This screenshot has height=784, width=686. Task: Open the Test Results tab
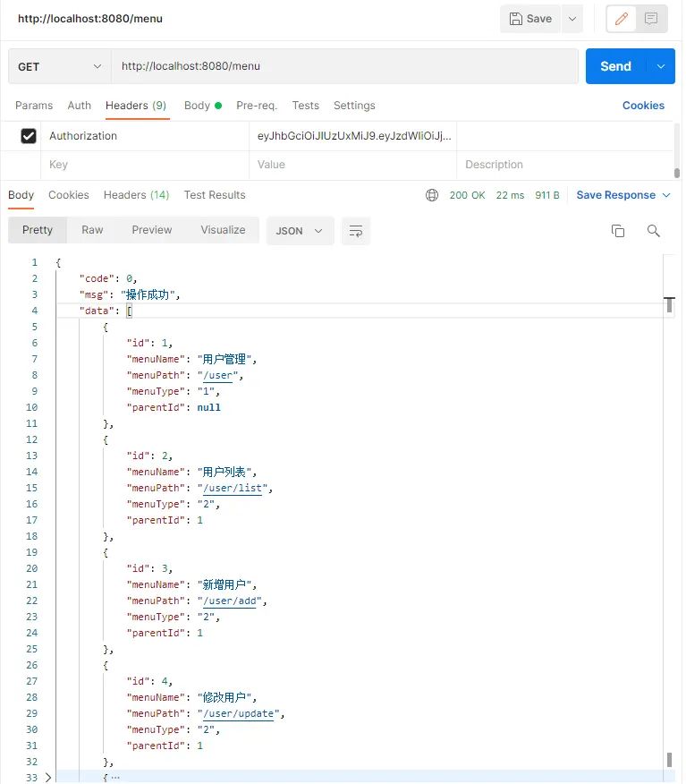pos(215,195)
